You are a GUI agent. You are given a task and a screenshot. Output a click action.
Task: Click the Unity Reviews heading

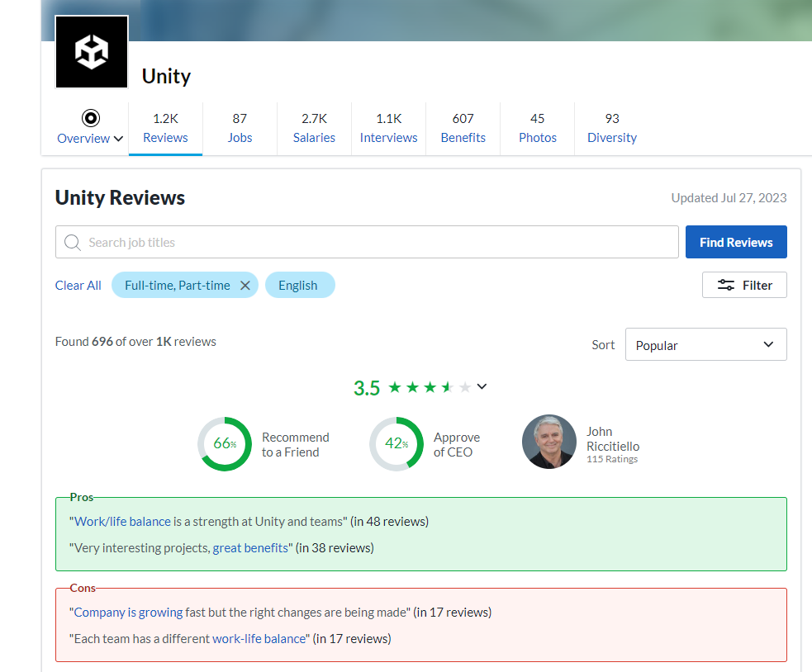tap(120, 198)
